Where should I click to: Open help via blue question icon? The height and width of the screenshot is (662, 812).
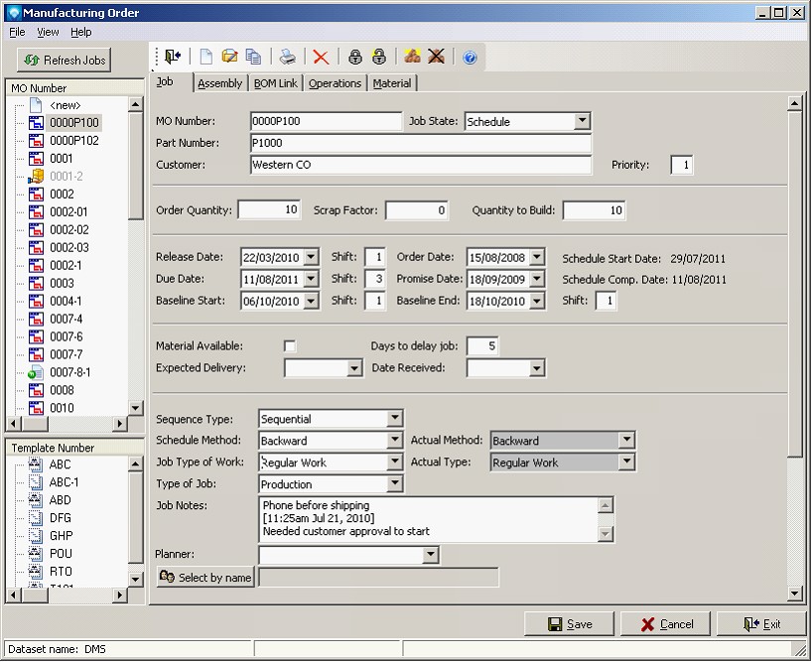coord(470,58)
